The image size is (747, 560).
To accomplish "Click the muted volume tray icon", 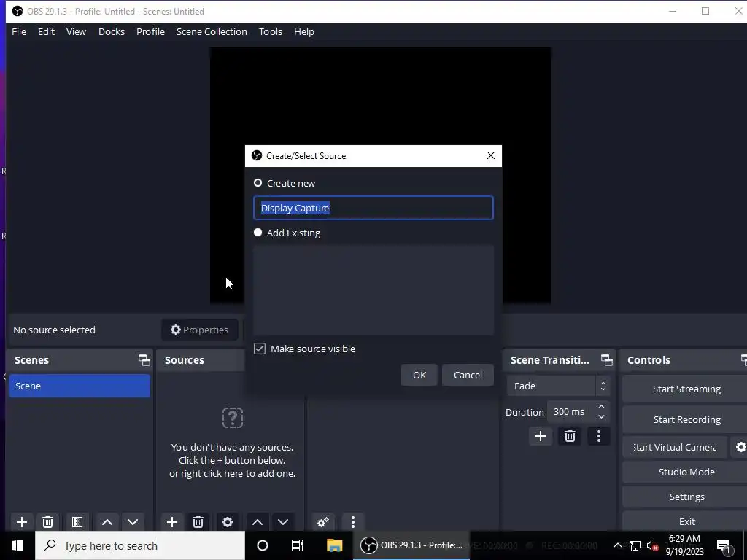I will pyautogui.click(x=652, y=545).
